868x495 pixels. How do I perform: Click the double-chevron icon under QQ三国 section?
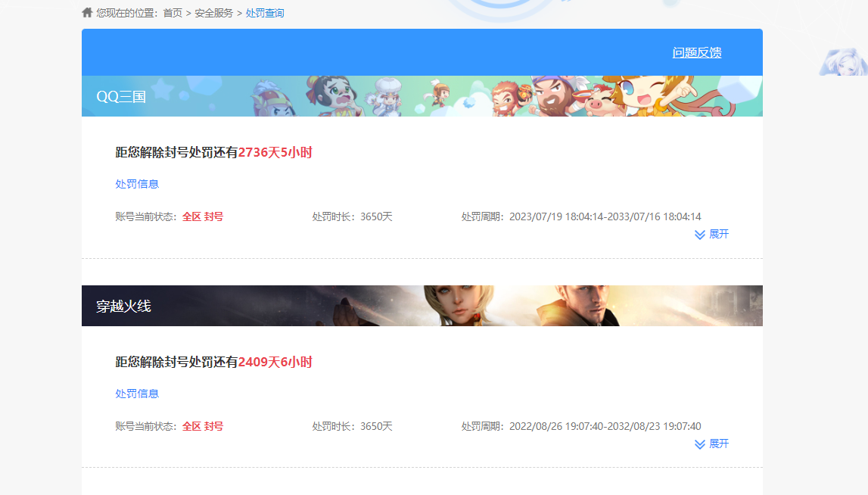pos(698,235)
